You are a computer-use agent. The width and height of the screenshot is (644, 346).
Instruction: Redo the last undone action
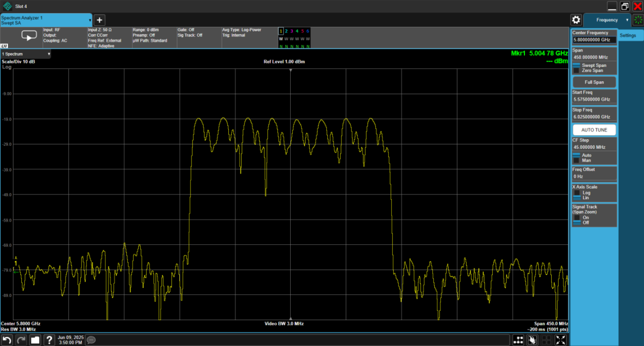[21, 340]
